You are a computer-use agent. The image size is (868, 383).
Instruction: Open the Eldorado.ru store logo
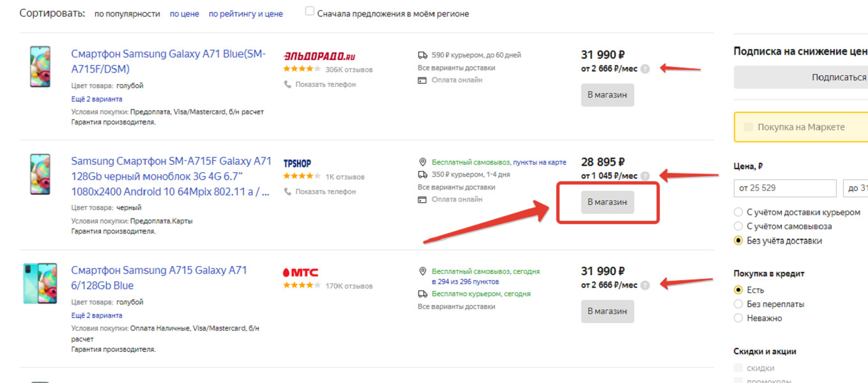coord(319,56)
